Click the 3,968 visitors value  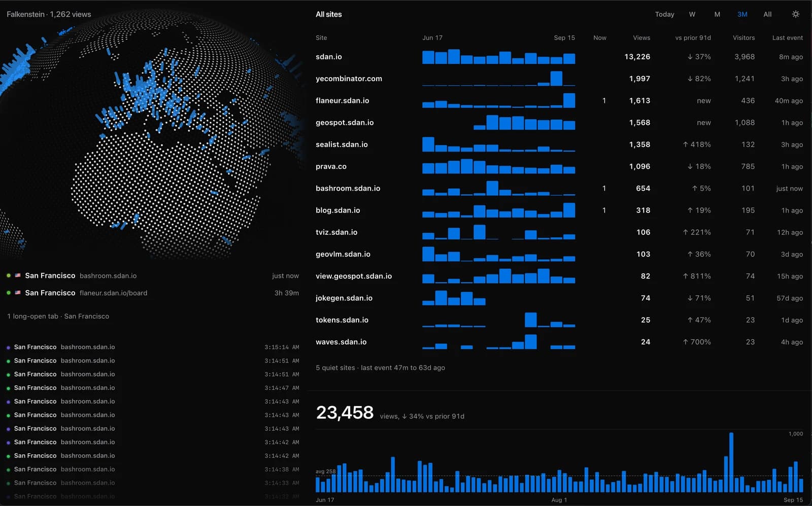[745, 57]
